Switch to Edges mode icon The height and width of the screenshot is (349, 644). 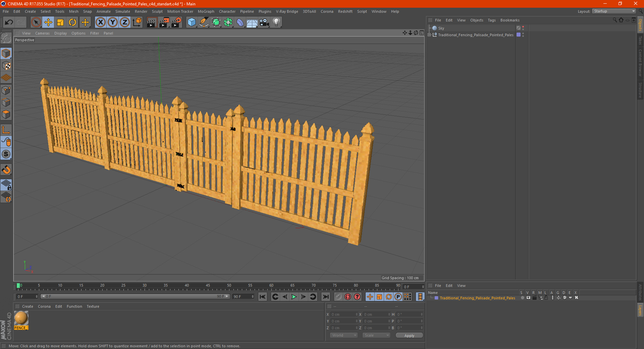point(6,102)
